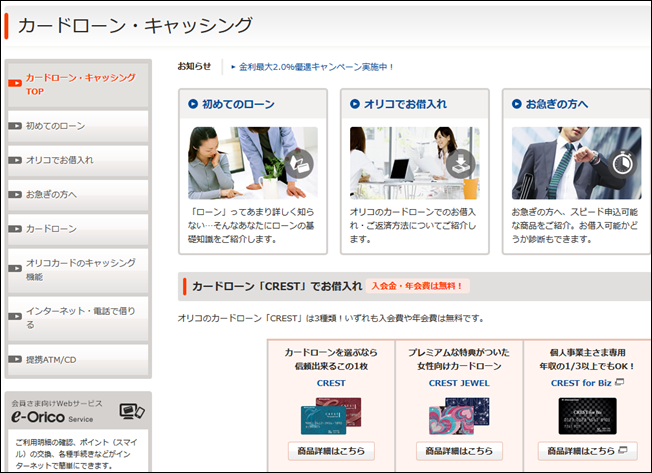Screen dimensions: 652x473
Task: Click the hand-with-card icon on first photo
Action: click(x=299, y=164)
